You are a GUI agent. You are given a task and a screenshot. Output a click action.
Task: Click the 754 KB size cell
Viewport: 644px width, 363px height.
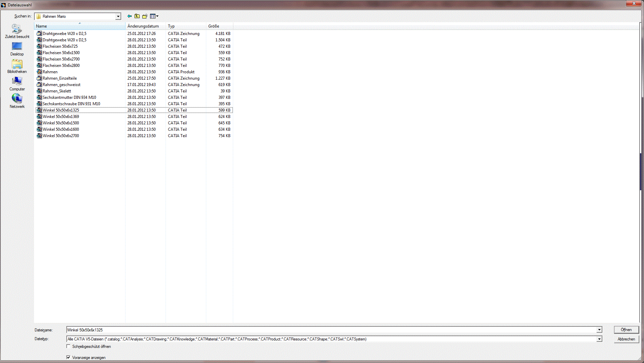tap(224, 135)
